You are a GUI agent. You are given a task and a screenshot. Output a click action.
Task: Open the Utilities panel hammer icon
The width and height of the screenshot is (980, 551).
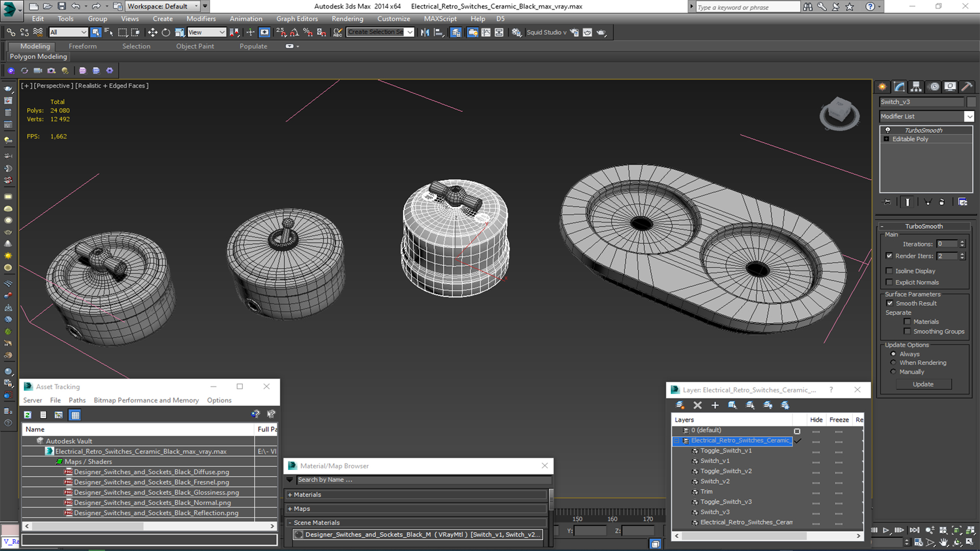(966, 87)
